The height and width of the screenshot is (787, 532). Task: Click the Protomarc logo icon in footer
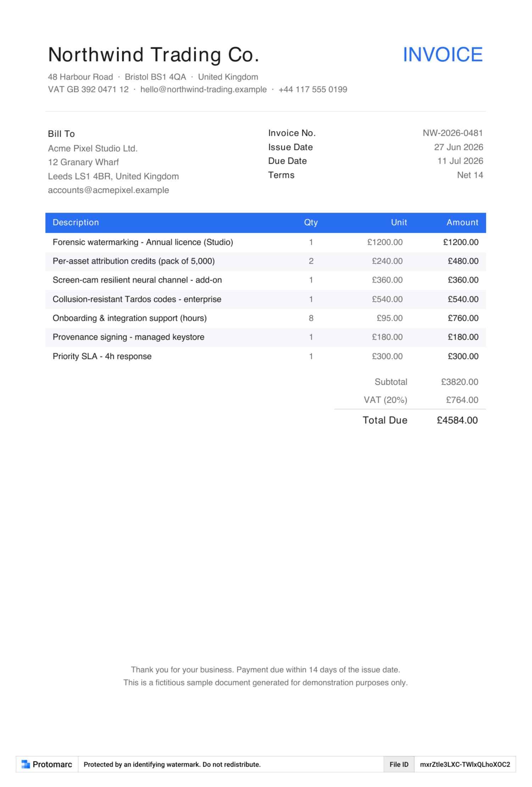click(x=26, y=764)
